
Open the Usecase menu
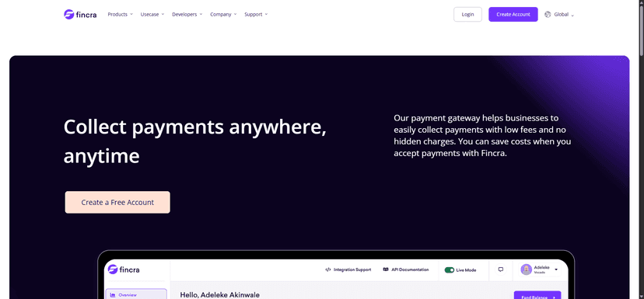(x=152, y=14)
